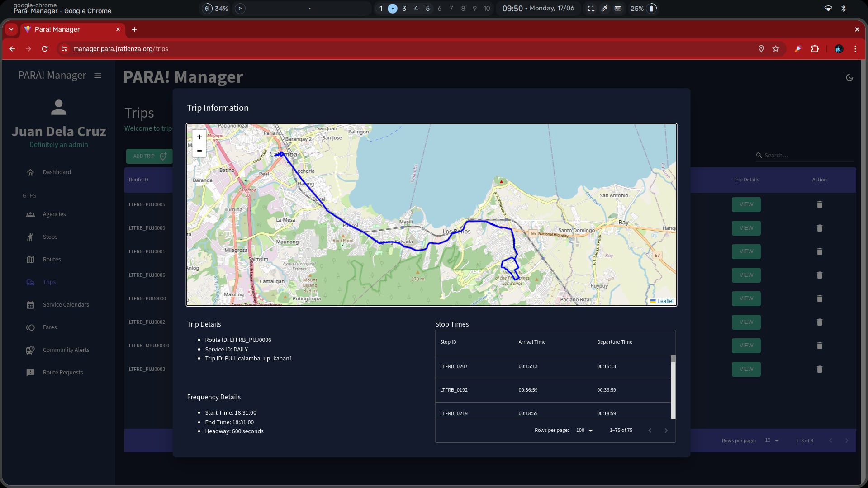
Task: View Community Alerts page
Action: [x=66, y=350]
